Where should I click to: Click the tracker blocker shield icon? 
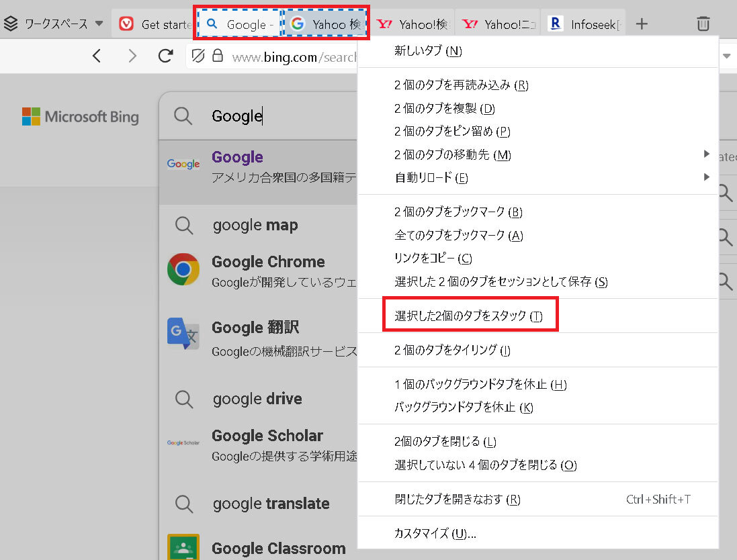click(x=198, y=56)
